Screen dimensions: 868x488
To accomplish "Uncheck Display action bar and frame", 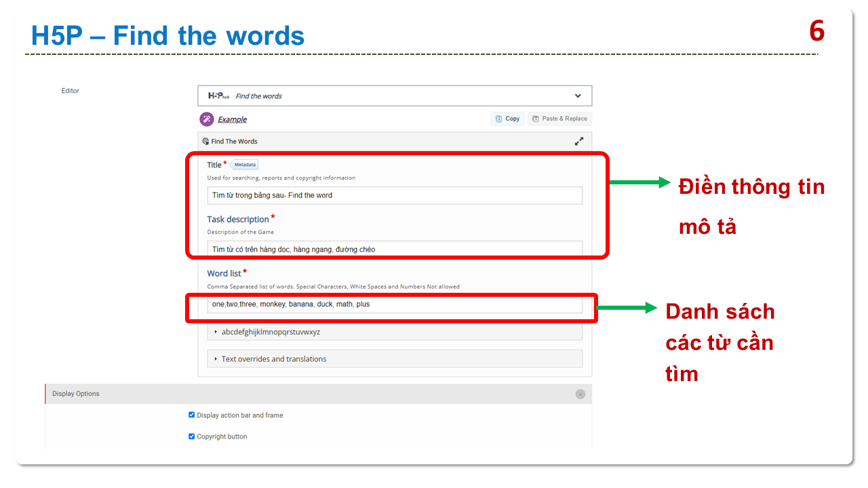I will click(x=192, y=415).
